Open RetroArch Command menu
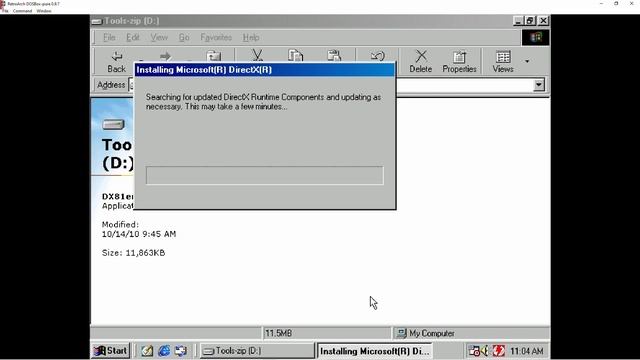This screenshot has height=360, width=640. point(22,11)
